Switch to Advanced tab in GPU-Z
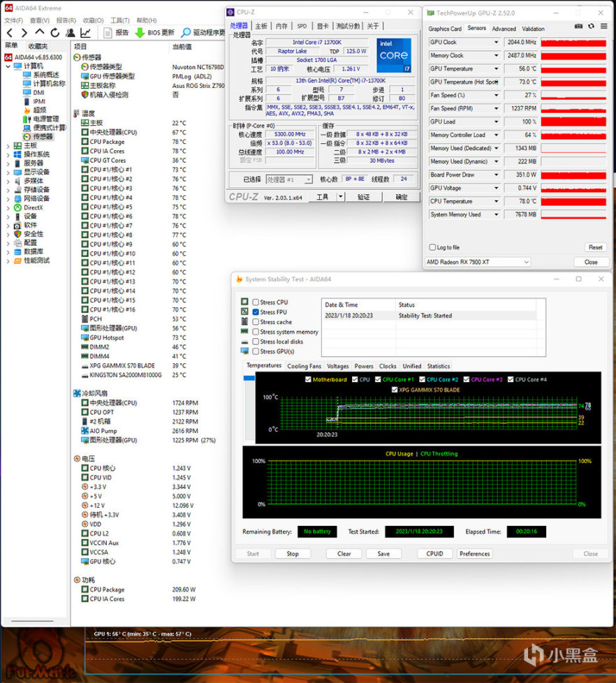 point(504,29)
